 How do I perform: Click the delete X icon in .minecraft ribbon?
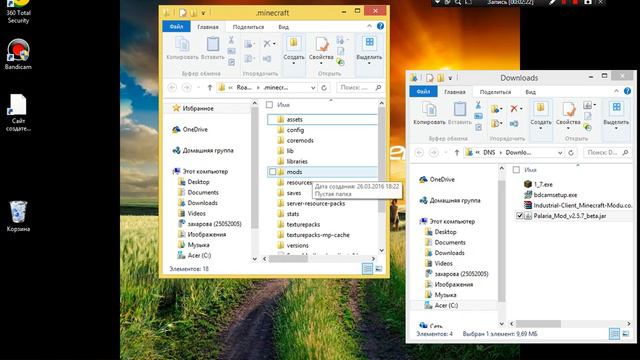point(267,43)
